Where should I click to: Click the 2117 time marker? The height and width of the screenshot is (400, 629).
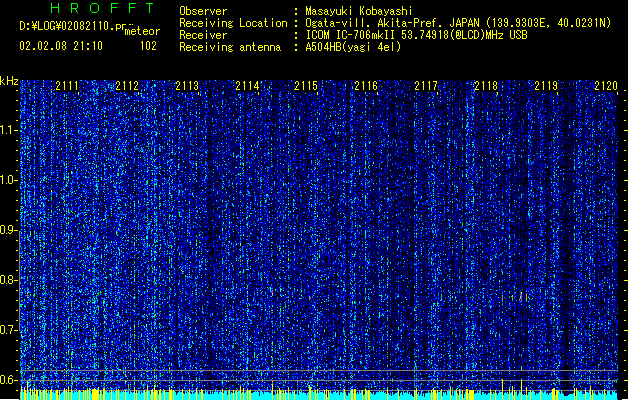426,86
